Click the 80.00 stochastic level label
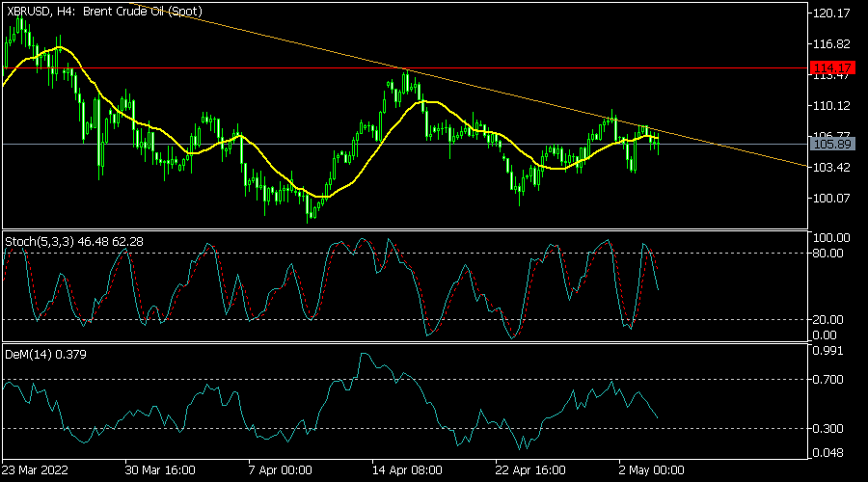 [827, 254]
